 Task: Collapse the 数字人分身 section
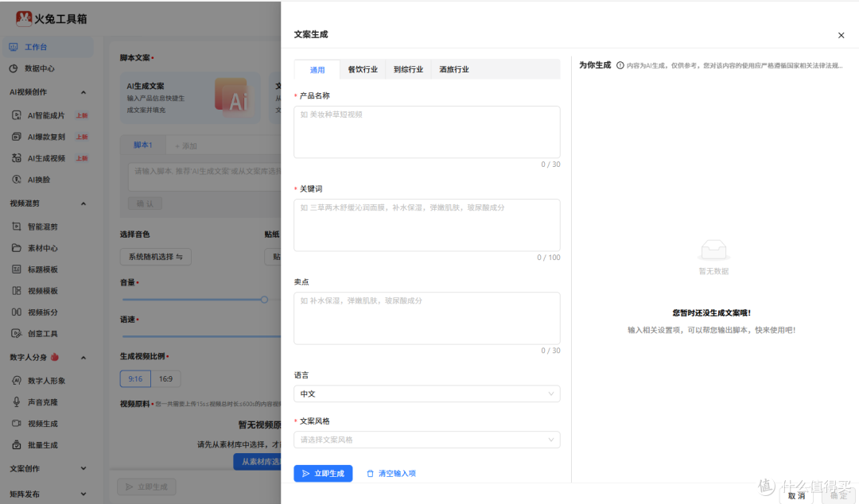coord(84,357)
